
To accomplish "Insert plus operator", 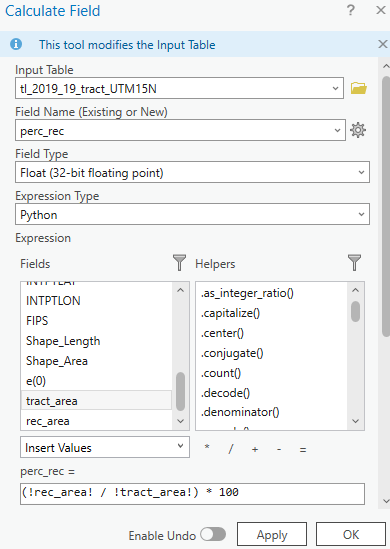I will (255, 449).
